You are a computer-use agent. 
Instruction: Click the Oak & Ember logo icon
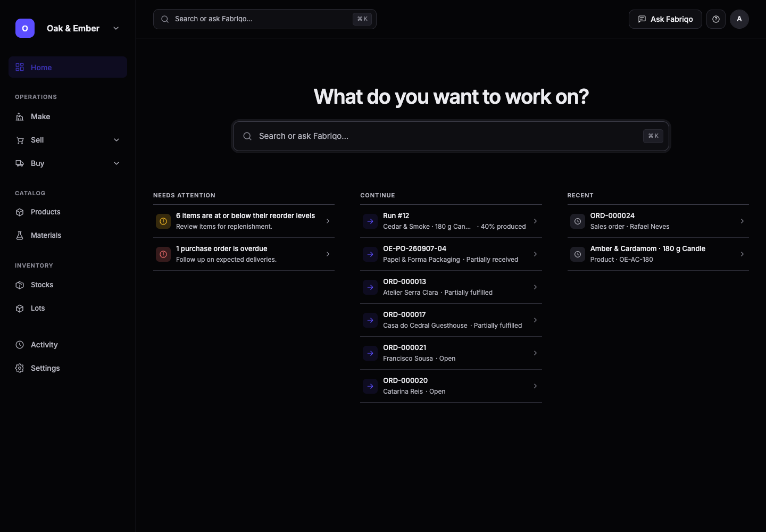(25, 28)
